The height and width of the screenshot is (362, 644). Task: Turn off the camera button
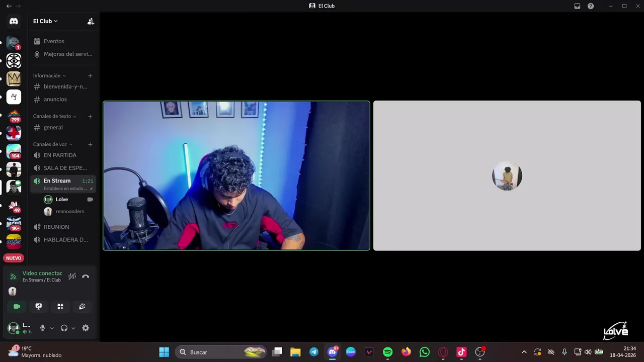coord(17,306)
